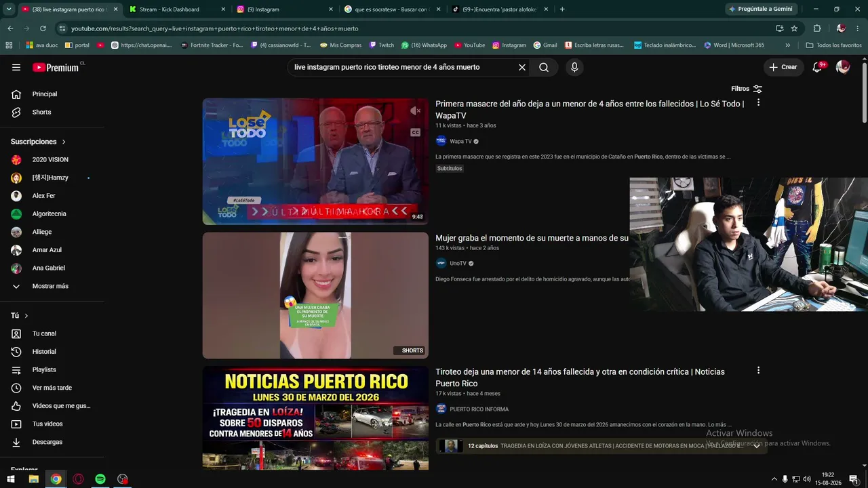Open the Fortnite Tracker bookmark
Image resolution: width=868 pixels, height=488 pixels.
(212, 45)
